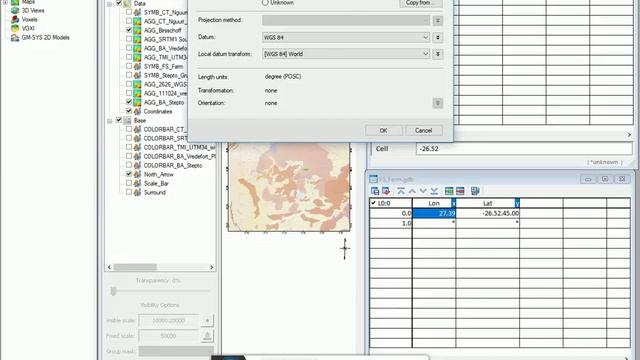The image size is (640, 360).
Task: Click the button beside Fixed scale field
Action: 207,336
